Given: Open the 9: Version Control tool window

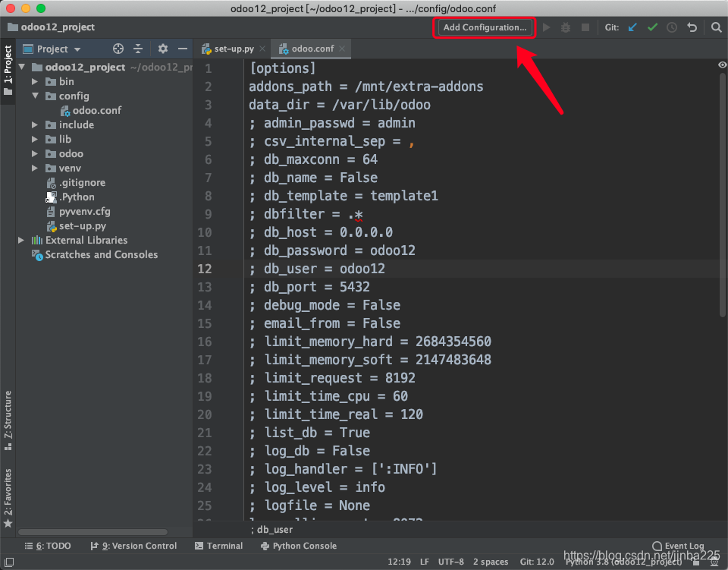Looking at the screenshot, I should point(133,546).
